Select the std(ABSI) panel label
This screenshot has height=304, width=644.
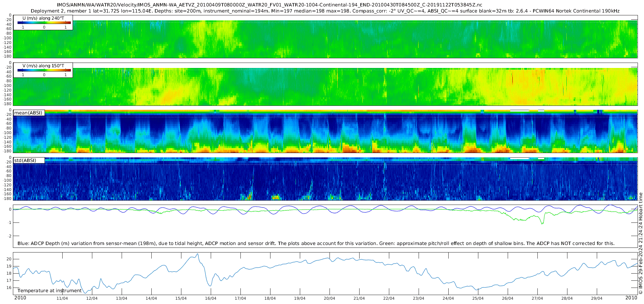click(x=25, y=161)
